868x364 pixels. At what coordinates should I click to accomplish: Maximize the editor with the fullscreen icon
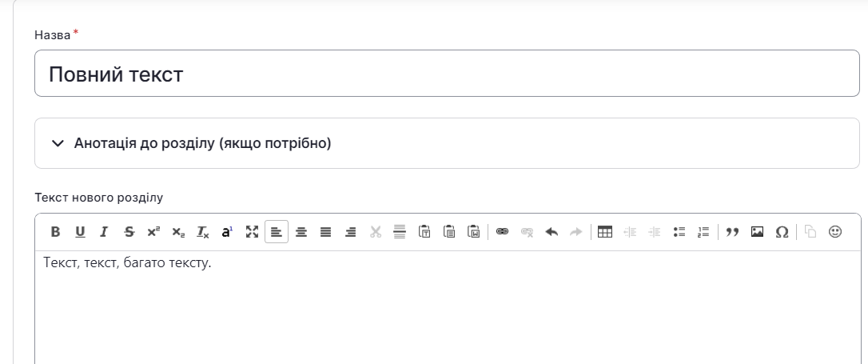(252, 231)
